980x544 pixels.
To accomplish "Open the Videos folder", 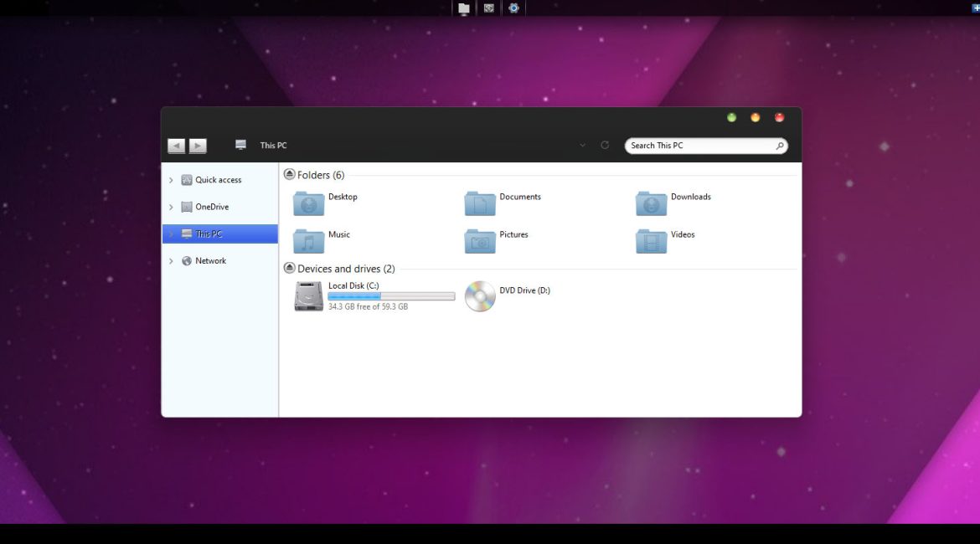I will click(652, 241).
